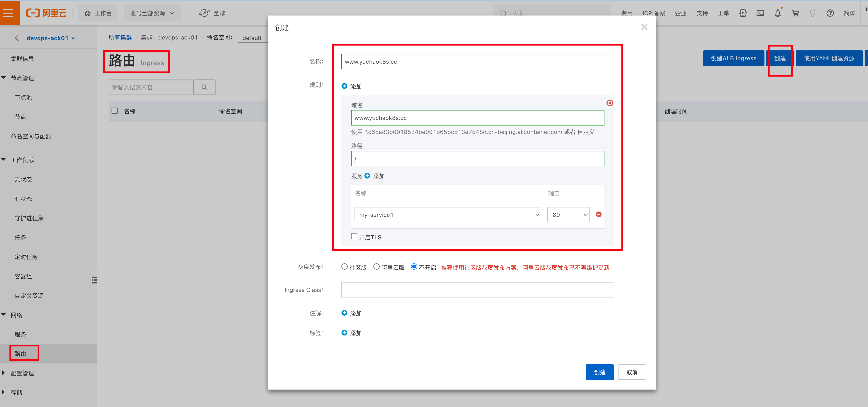Viewport: 868px width, 407px height.
Task: Open 无状态 workloads in the sidebar
Action: tap(23, 180)
